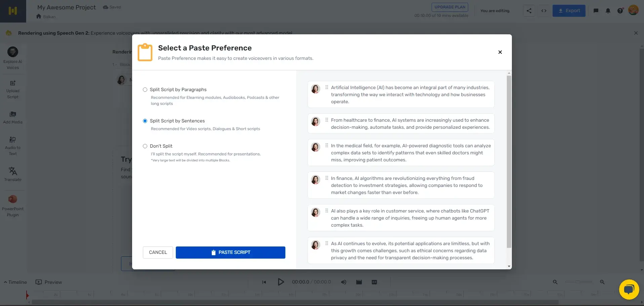Mute the preview audio
644x306 pixels.
click(344, 282)
